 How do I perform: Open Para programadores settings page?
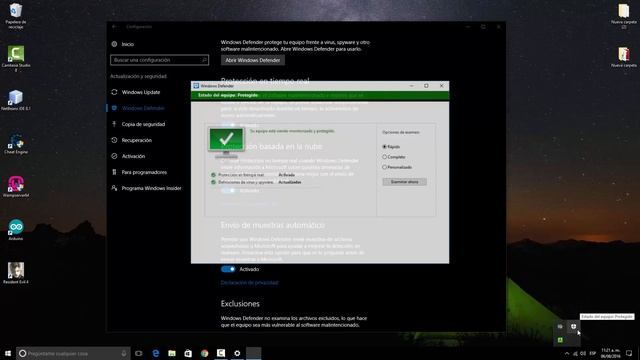pyautogui.click(x=144, y=172)
